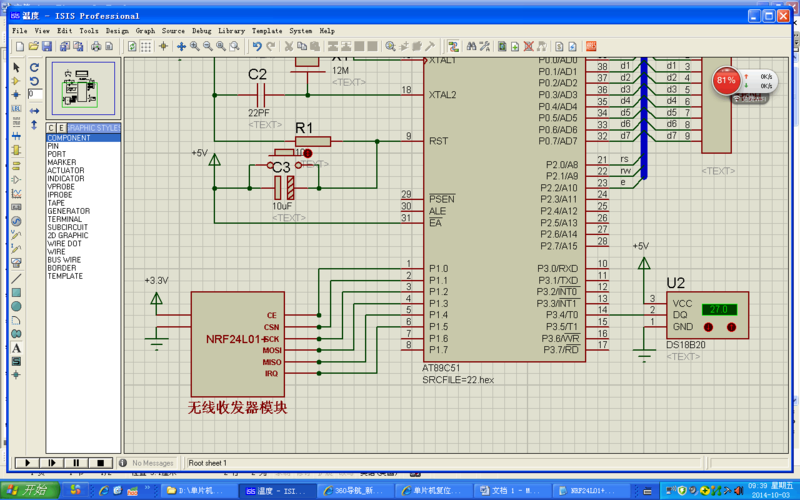Select the Graph Mode tool
The height and width of the screenshot is (500, 800).
pyautogui.click(x=16, y=194)
